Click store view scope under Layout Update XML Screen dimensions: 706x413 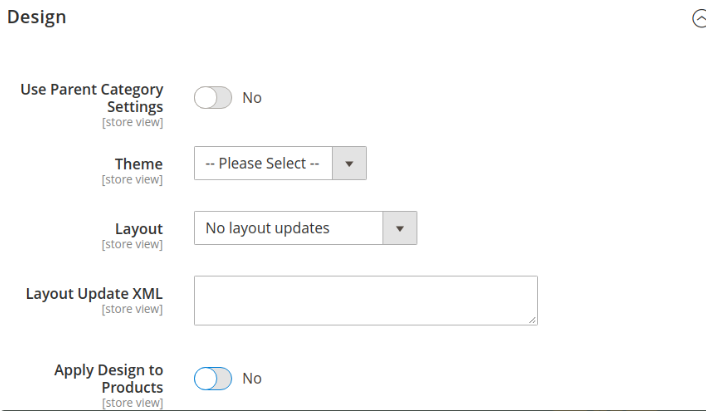pos(132,309)
